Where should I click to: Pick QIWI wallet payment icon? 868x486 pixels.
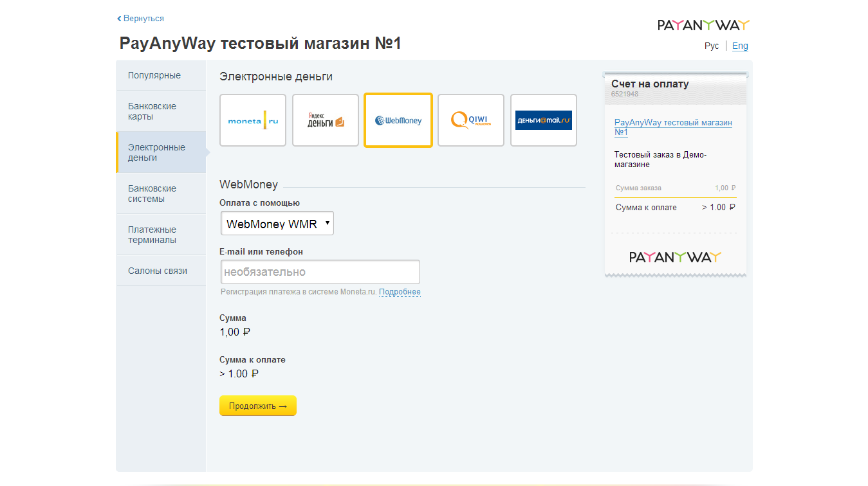click(471, 120)
